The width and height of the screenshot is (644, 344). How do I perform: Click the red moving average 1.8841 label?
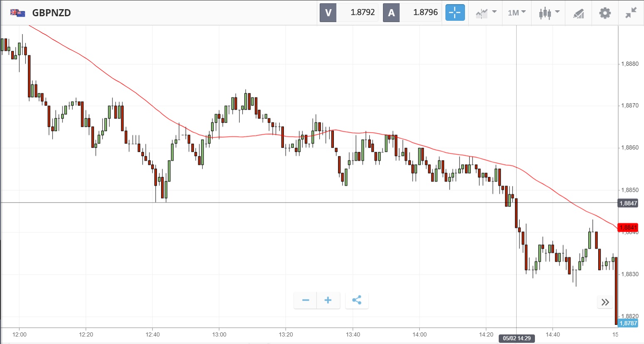[628, 228]
